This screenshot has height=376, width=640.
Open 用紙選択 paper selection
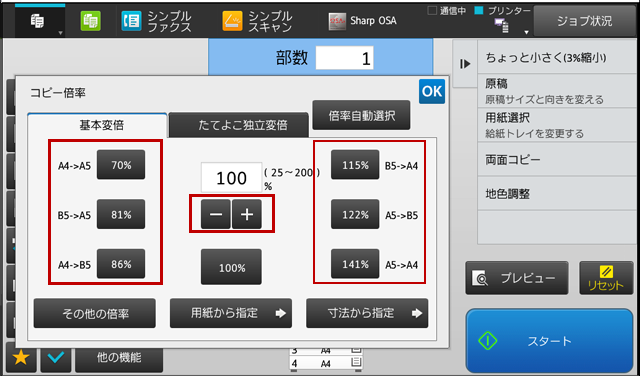[557, 125]
